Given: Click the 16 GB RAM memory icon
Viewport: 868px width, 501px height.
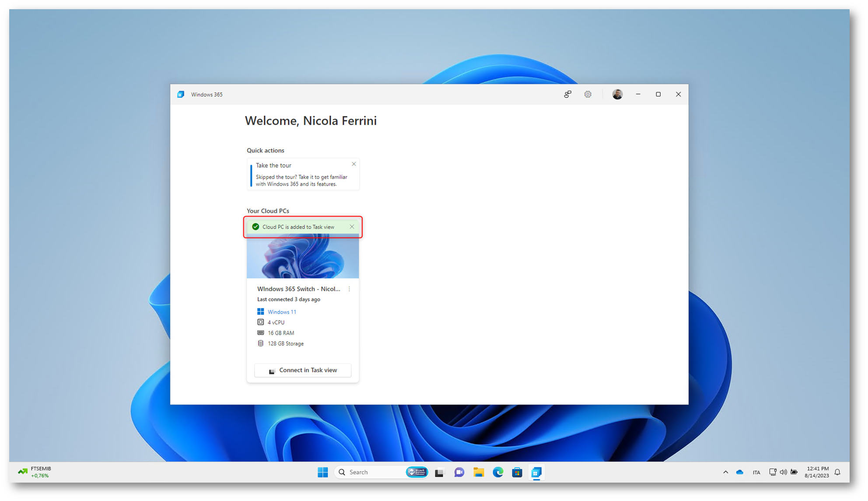Looking at the screenshot, I should [x=261, y=333].
